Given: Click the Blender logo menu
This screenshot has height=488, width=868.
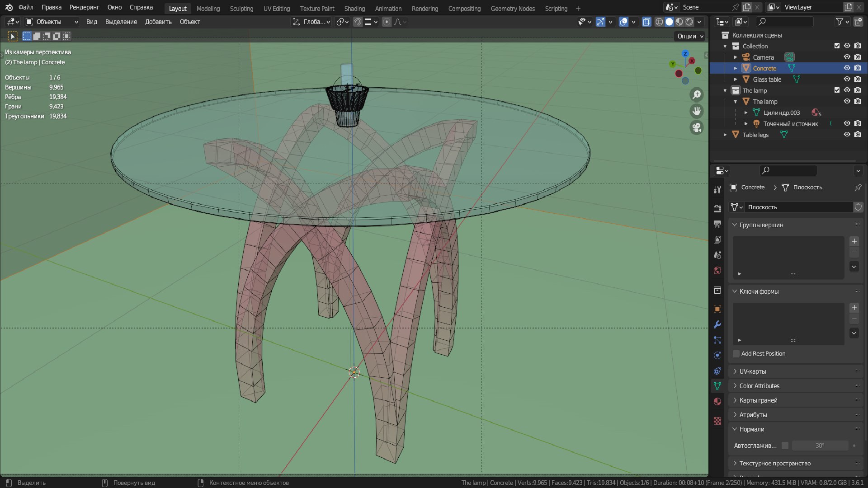Looking at the screenshot, I should pyautogui.click(x=9, y=8).
